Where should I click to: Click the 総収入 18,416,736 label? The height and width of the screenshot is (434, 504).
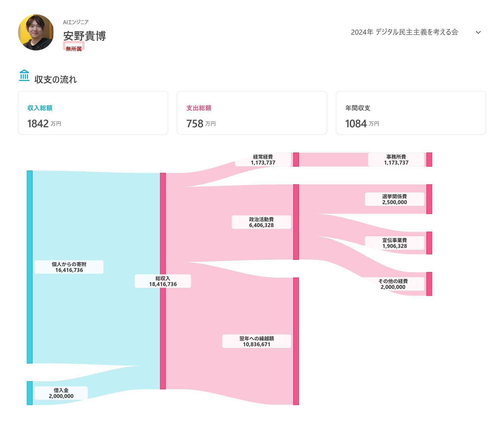(163, 281)
